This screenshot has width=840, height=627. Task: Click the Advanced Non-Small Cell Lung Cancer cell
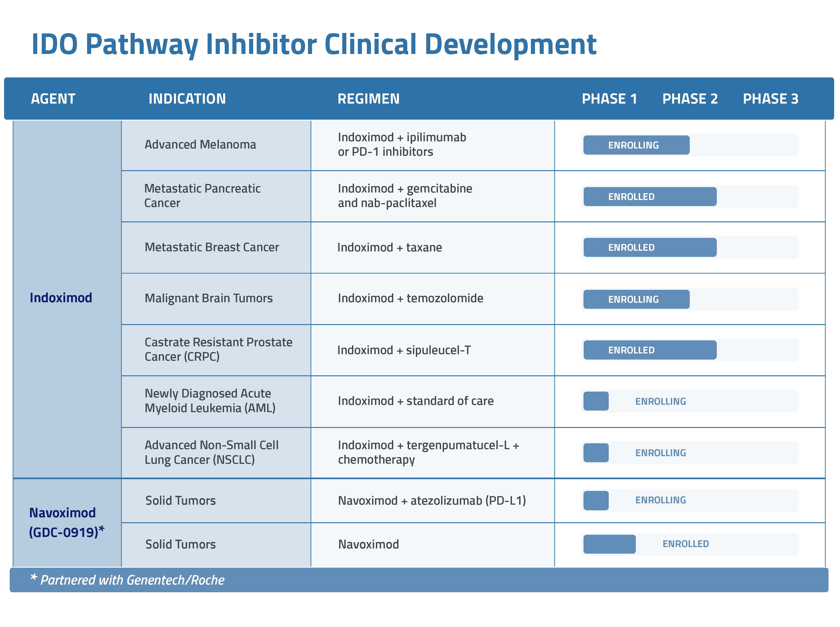(211, 452)
